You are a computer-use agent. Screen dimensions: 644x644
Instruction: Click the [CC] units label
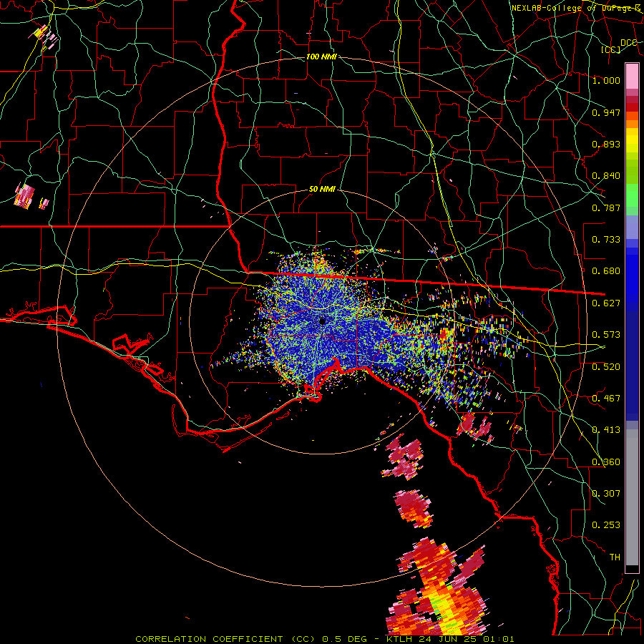coord(611,49)
